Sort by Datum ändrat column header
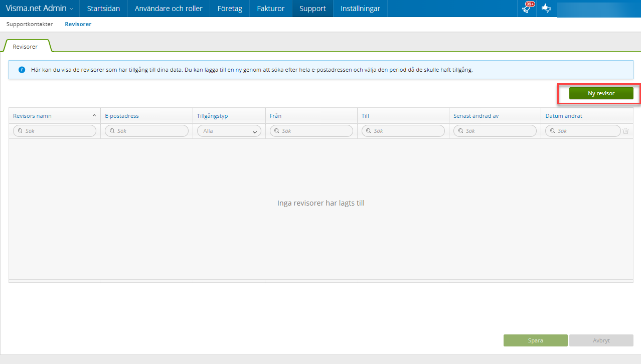 tap(564, 116)
